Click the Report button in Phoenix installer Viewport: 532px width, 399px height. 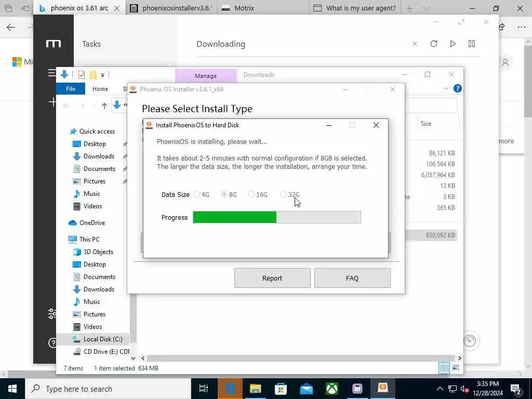point(272,278)
